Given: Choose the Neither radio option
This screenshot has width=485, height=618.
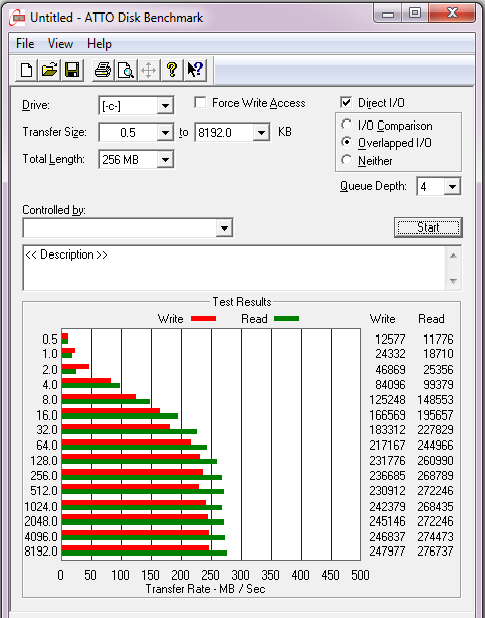Looking at the screenshot, I should [346, 160].
